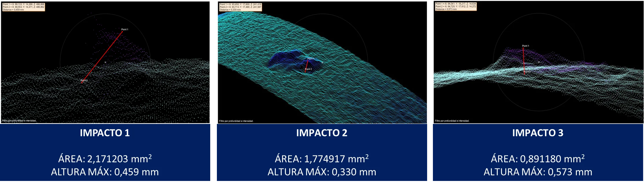The image size is (644, 185).
Task: Click the info box showing Distance = 0,459 mm
Action: click(x=23, y=7)
